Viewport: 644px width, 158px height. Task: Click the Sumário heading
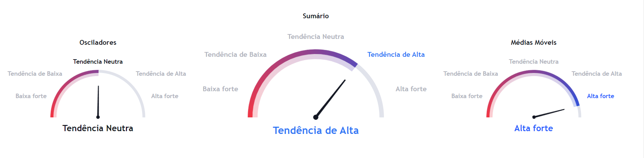click(x=316, y=16)
